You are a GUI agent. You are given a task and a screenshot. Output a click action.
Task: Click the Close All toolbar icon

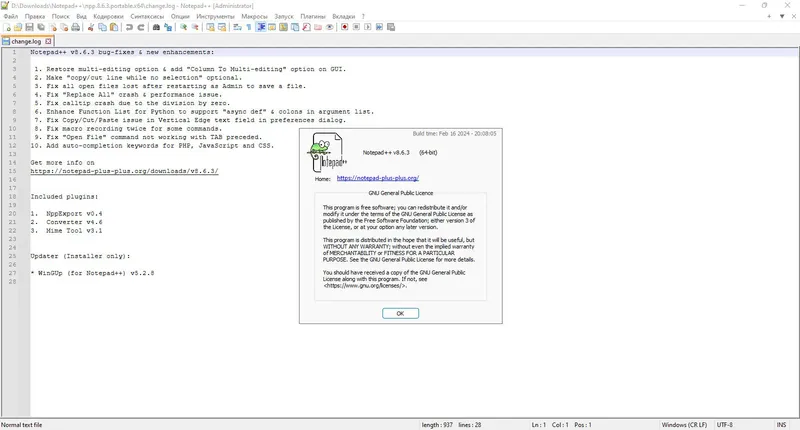[x=64, y=27]
